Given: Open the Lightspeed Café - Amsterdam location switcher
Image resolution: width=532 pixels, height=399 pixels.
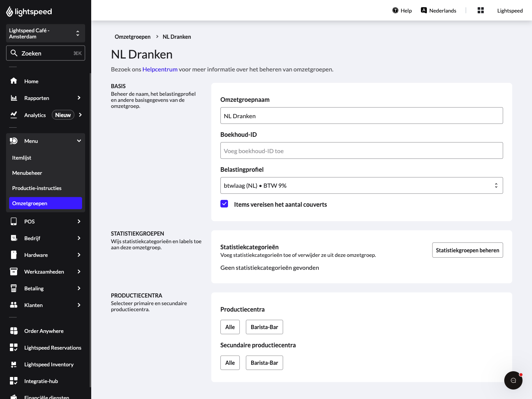Looking at the screenshot, I should pyautogui.click(x=46, y=33).
